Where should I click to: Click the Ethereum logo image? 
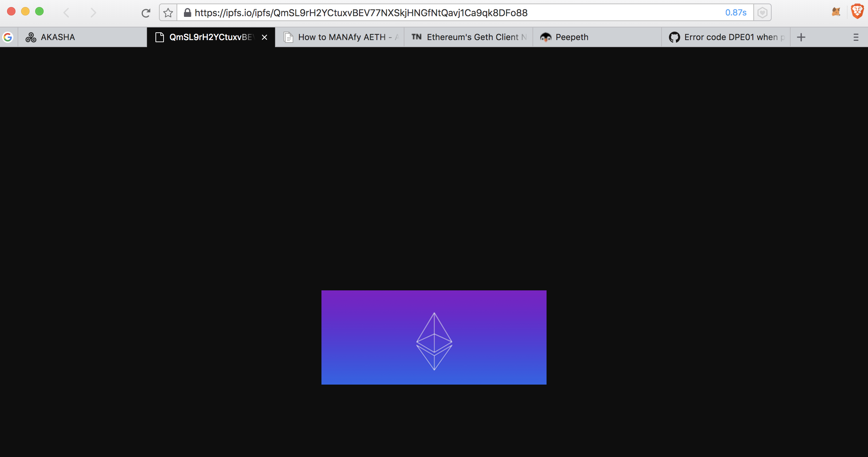coord(434,337)
